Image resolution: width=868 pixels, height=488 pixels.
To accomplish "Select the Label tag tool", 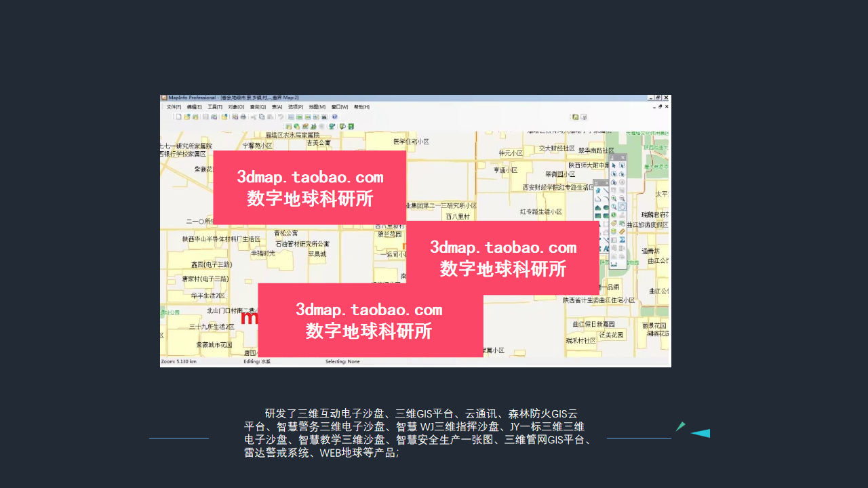I will click(614, 223).
